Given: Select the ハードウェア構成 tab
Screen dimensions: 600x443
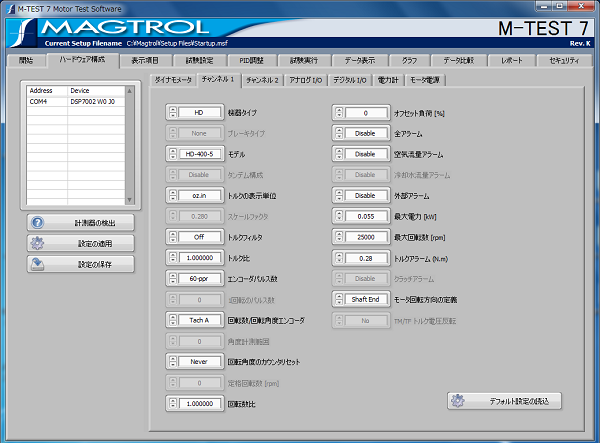Looking at the screenshot, I should pos(82,60).
